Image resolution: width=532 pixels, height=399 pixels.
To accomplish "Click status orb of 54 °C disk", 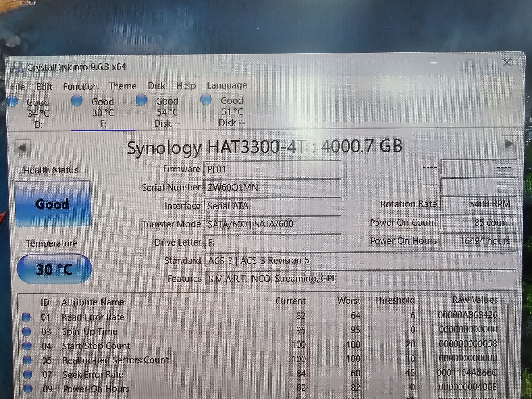I will pyautogui.click(x=141, y=100).
